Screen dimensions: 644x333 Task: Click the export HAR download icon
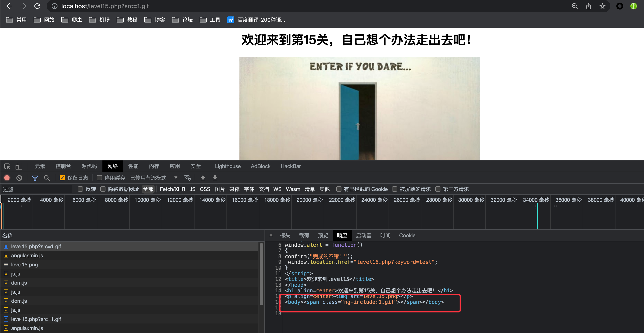215,178
